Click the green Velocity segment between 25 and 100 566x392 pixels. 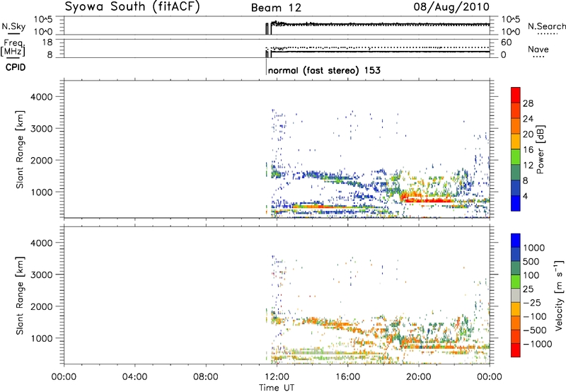click(x=516, y=282)
